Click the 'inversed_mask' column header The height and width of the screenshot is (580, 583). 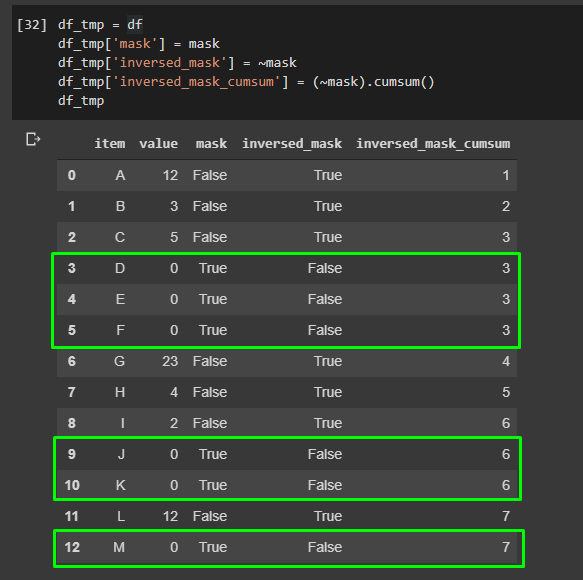pos(292,144)
